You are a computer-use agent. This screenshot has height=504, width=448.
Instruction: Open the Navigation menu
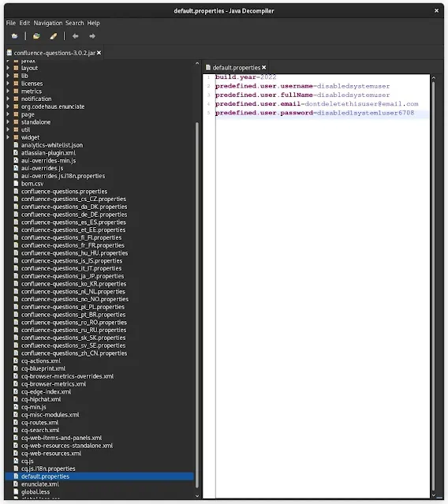(x=48, y=23)
